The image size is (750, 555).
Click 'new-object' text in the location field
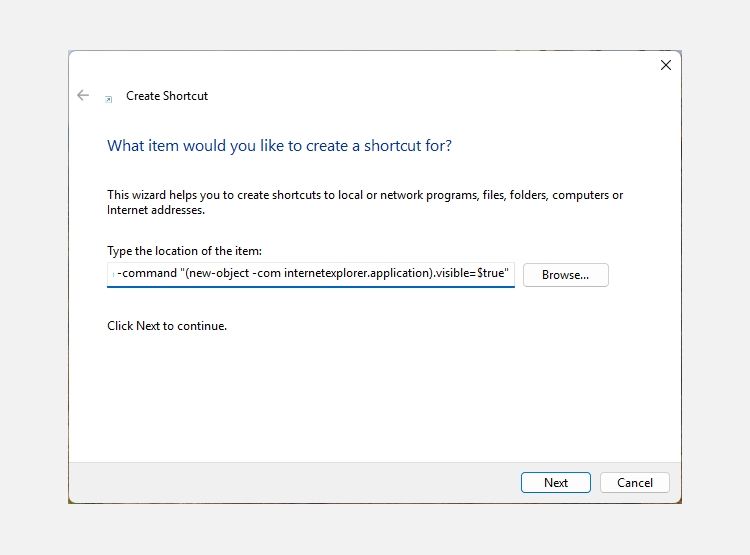click(x=216, y=274)
